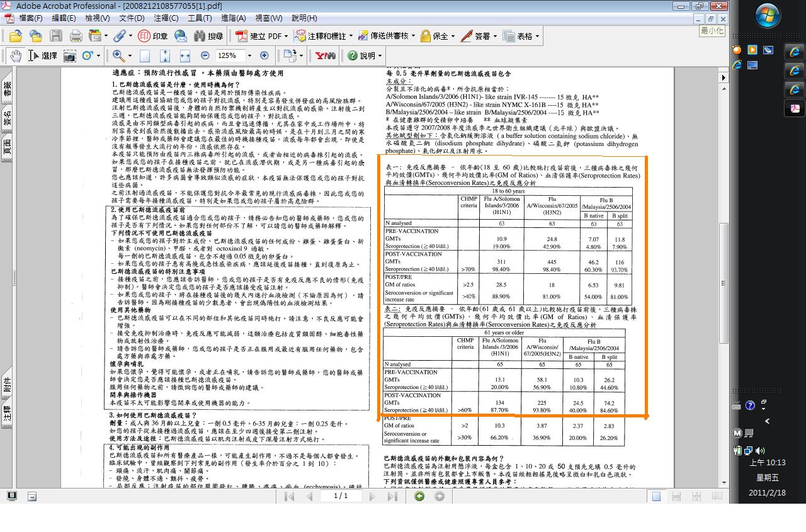Zoom out with the minus button
This screenshot has height=532, width=806.
click(x=205, y=55)
